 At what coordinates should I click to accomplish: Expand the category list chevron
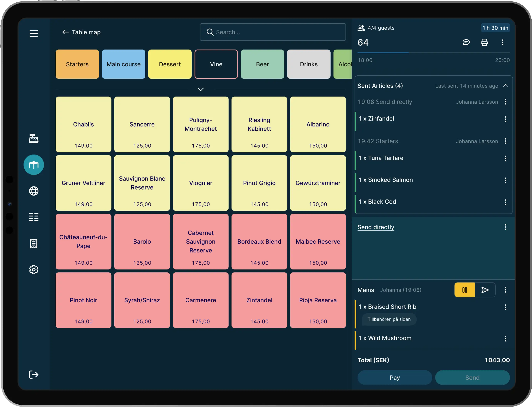[x=201, y=89]
